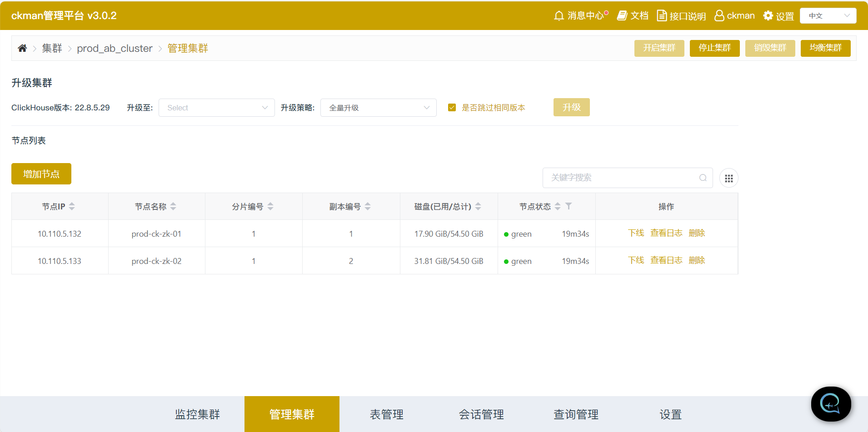Image resolution: width=868 pixels, height=432 pixels.
Task: Click the 集群 breadcrumb link
Action: 52,48
